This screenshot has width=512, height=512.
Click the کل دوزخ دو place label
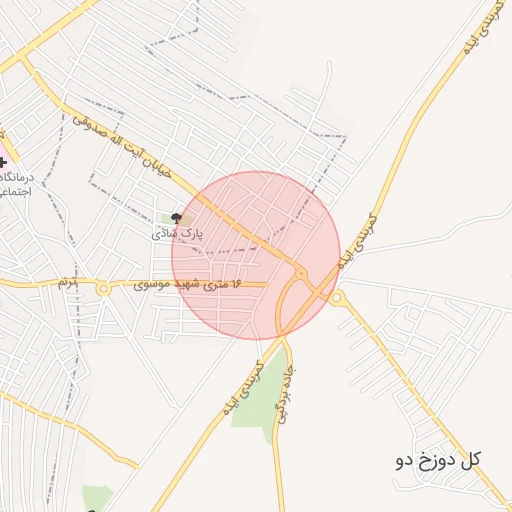pos(438,460)
